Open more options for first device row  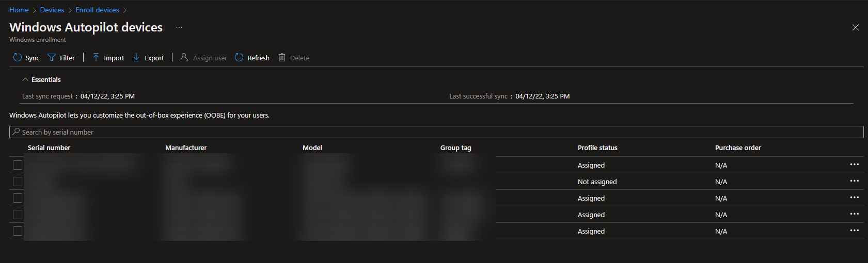(x=855, y=165)
